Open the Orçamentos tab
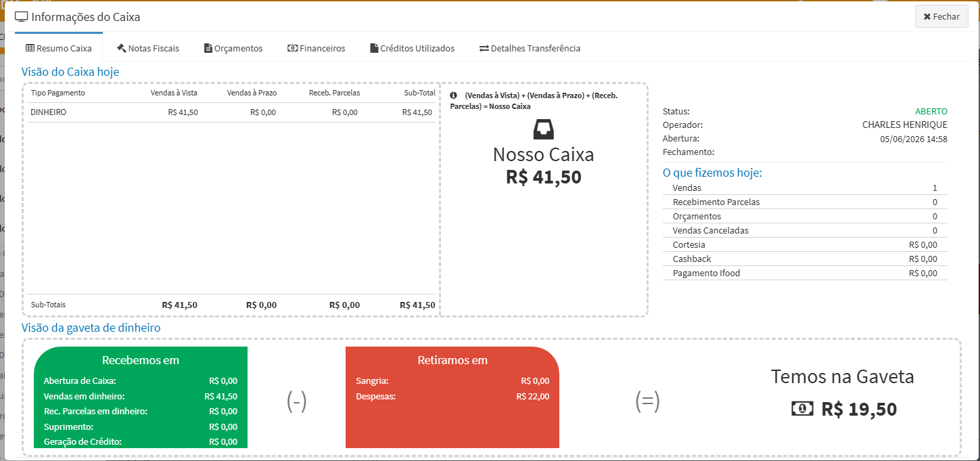 [x=233, y=48]
